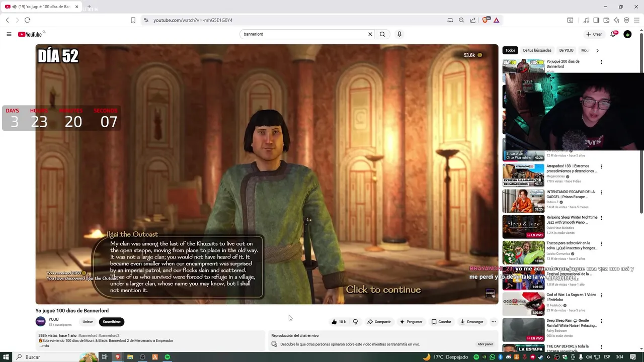The image size is (644, 362).
Task: Open the Leo AI sparkle icon
Action: (x=616, y=20)
